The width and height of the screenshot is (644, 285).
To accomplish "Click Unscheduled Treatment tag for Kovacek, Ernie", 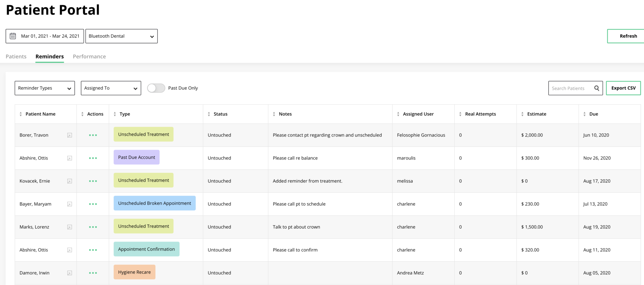I will [143, 180].
